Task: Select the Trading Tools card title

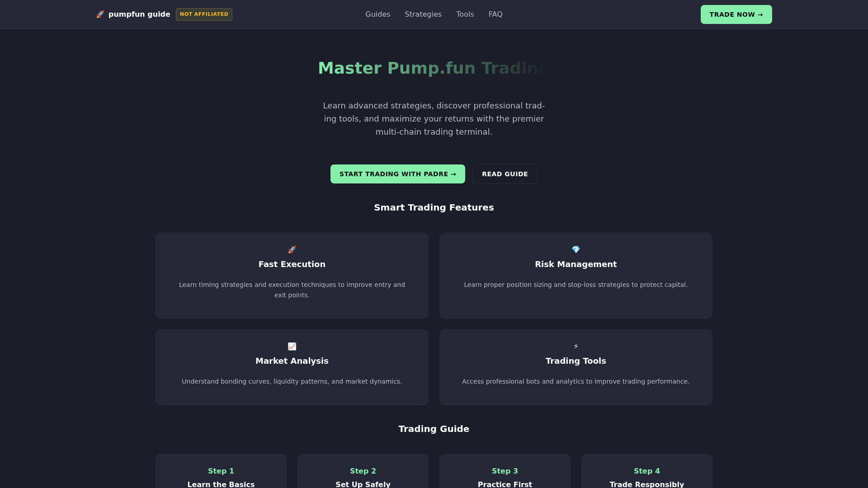Action: click(x=576, y=361)
